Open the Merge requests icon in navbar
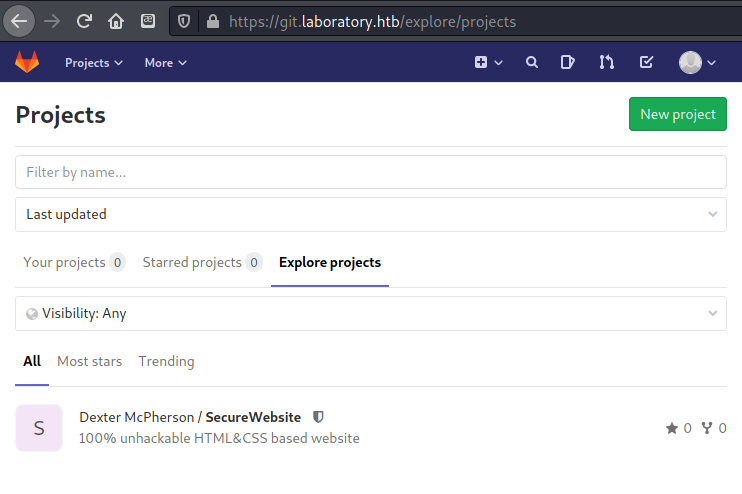 click(606, 62)
